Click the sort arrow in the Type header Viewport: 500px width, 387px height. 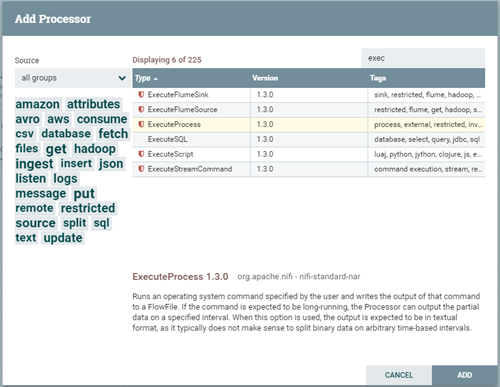point(156,79)
